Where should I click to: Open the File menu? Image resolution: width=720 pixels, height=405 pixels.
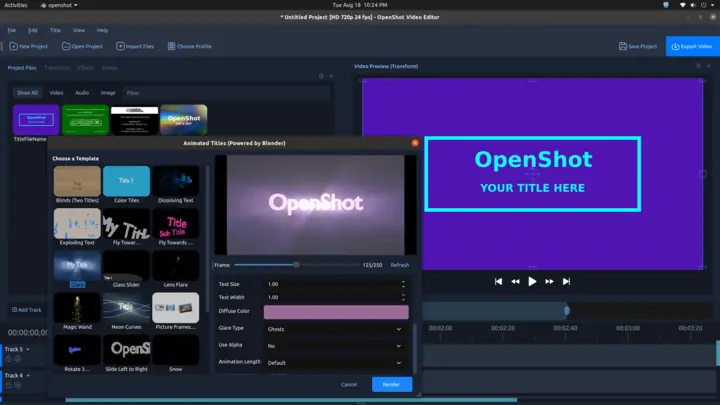[x=12, y=30]
